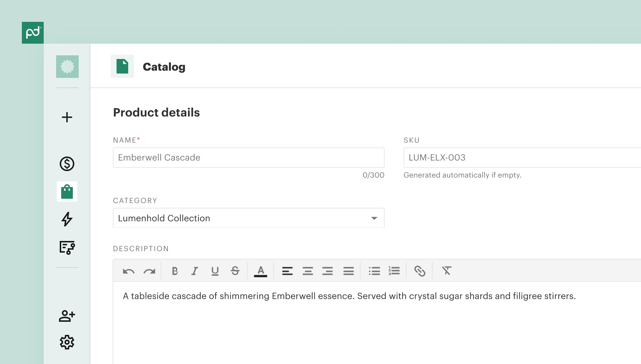Click the DESCRIPTION label

pyautogui.click(x=141, y=249)
